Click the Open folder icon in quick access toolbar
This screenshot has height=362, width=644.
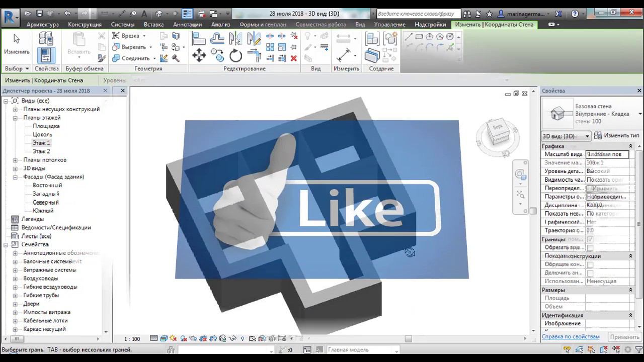tap(28, 14)
